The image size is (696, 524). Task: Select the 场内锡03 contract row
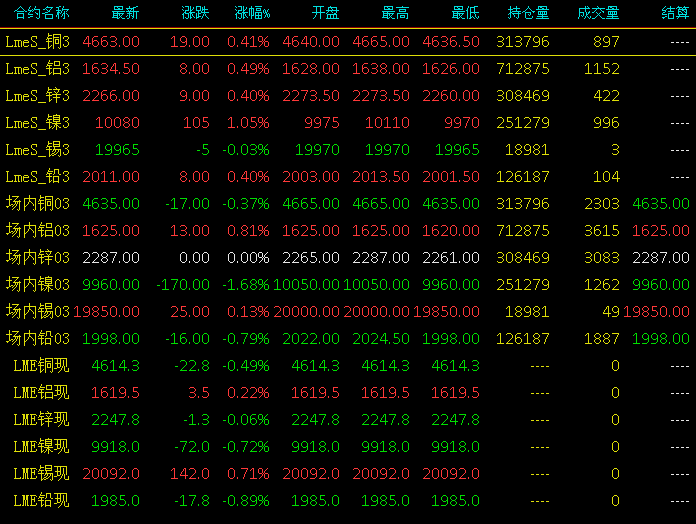coord(348,312)
